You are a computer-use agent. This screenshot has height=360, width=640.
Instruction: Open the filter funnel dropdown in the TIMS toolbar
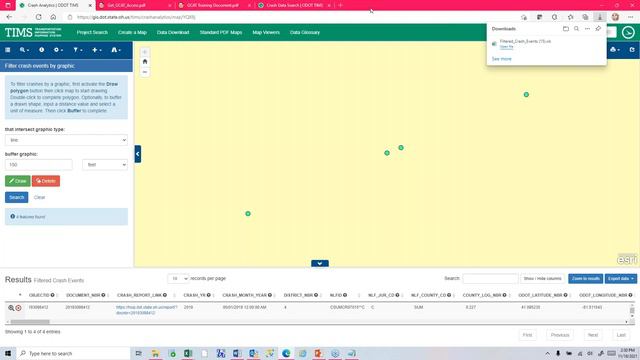78,50
